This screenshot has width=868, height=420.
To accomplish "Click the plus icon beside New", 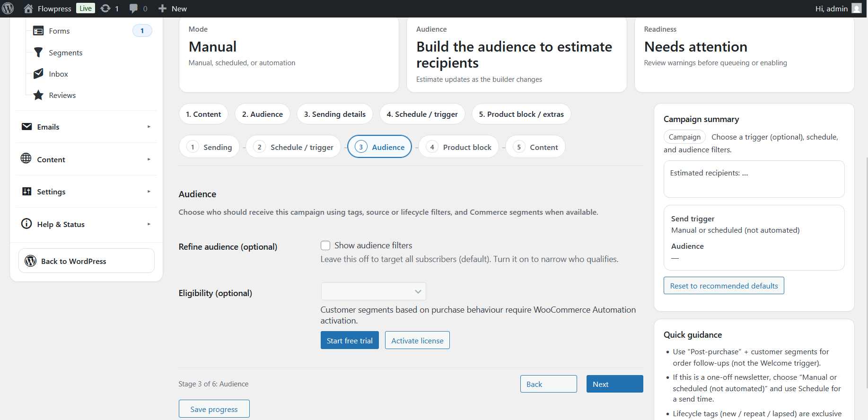I will [x=162, y=9].
